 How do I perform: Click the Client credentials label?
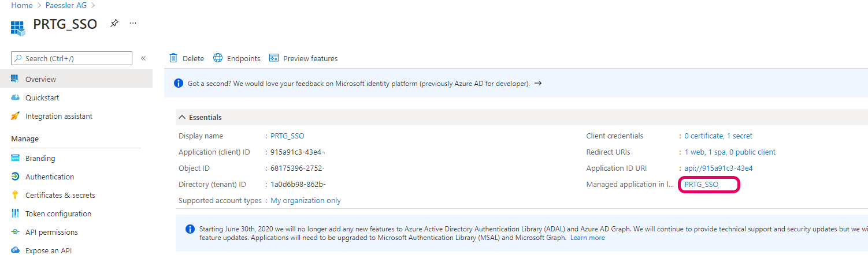click(x=614, y=136)
